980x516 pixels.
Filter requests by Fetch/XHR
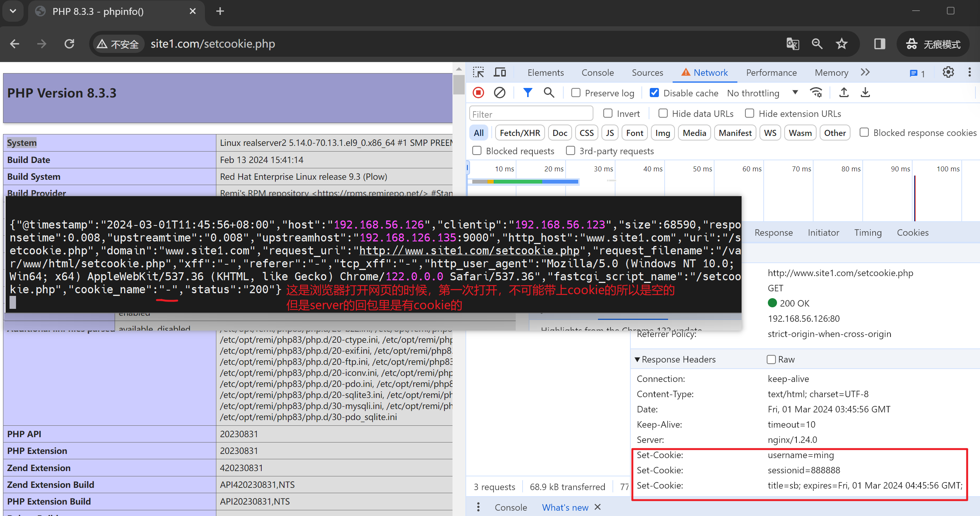tap(520, 133)
